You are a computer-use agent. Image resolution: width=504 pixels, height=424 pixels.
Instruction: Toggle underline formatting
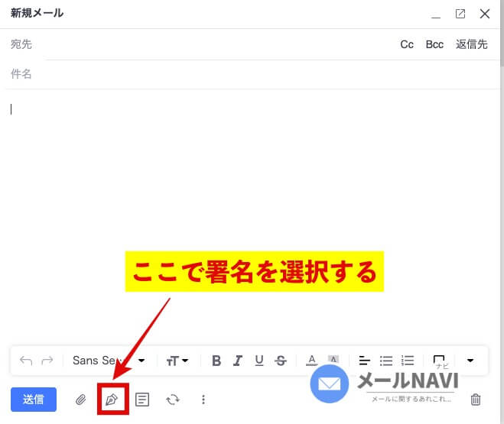pos(259,361)
